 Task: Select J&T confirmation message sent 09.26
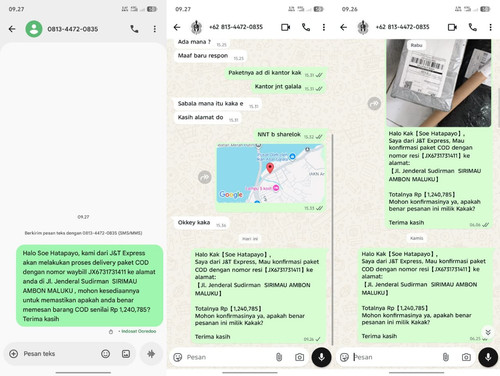point(258,296)
